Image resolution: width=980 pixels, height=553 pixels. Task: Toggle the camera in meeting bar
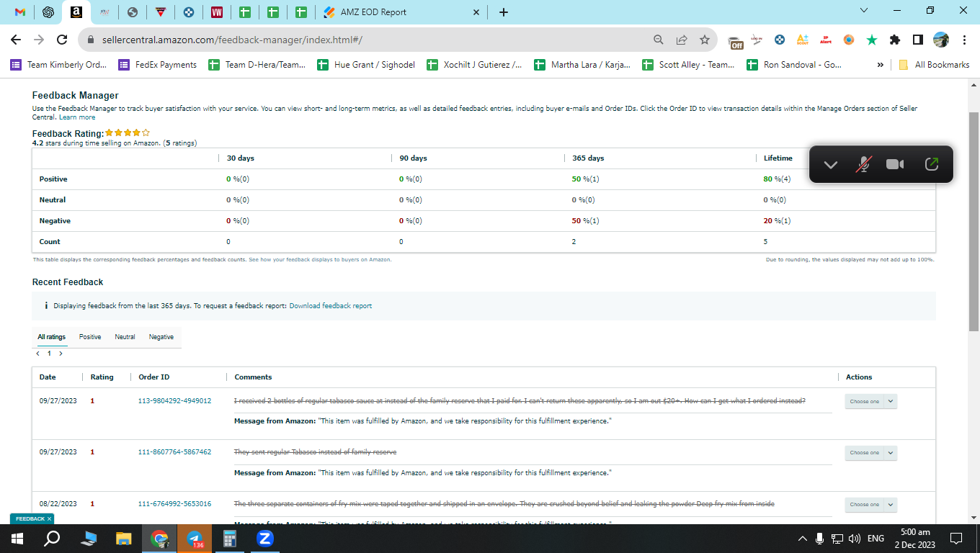[x=895, y=164]
